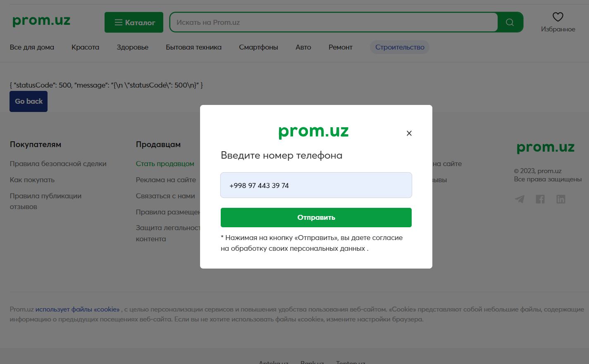Open the LinkedIn social icon
589x364 pixels.
(561, 199)
